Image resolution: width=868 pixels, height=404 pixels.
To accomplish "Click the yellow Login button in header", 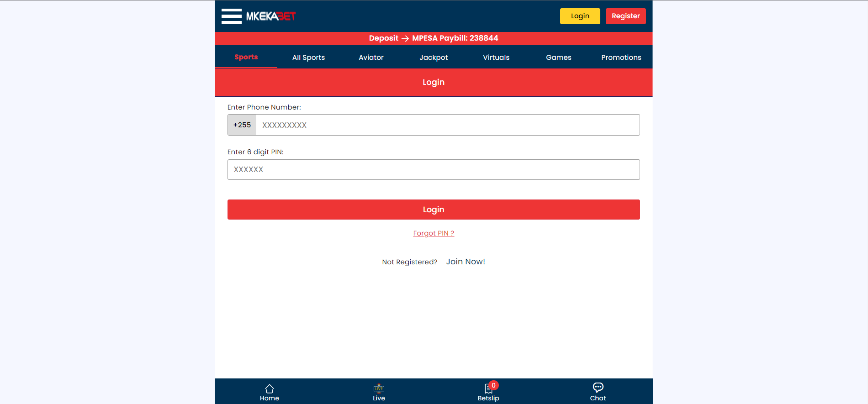I will click(x=580, y=16).
